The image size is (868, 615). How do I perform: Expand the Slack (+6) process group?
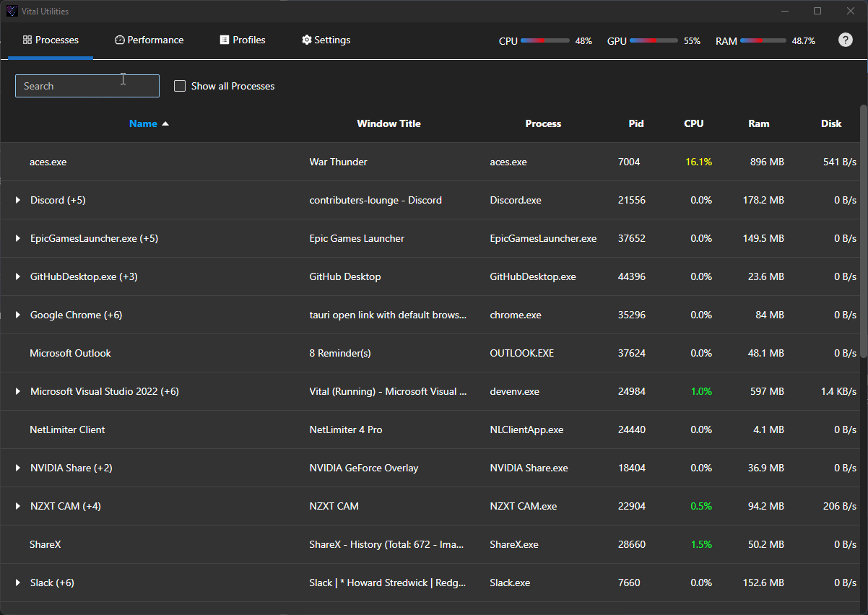point(18,583)
